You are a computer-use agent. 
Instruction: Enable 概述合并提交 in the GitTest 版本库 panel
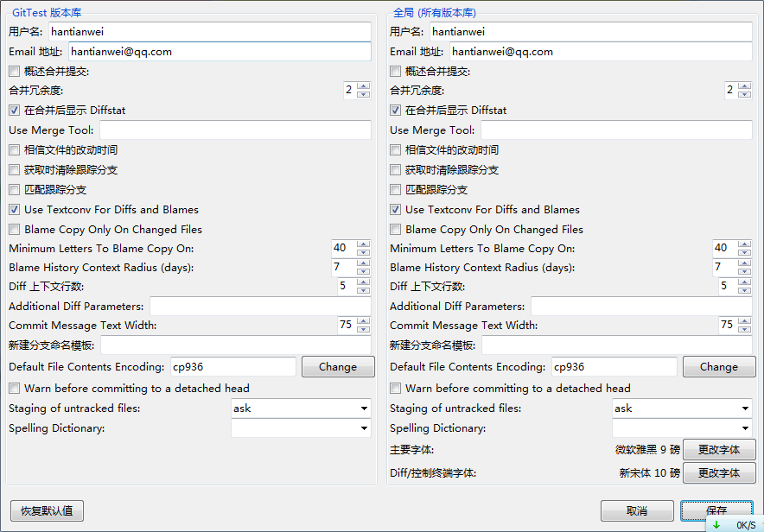15,72
